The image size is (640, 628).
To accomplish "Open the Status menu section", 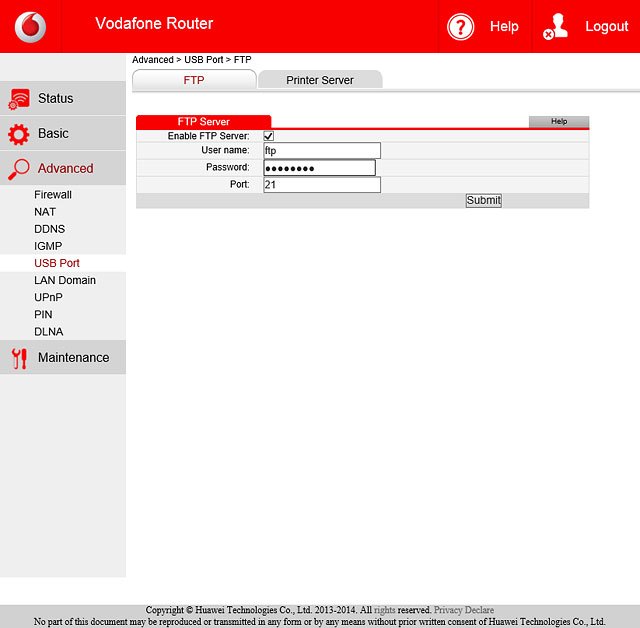I will [63, 98].
